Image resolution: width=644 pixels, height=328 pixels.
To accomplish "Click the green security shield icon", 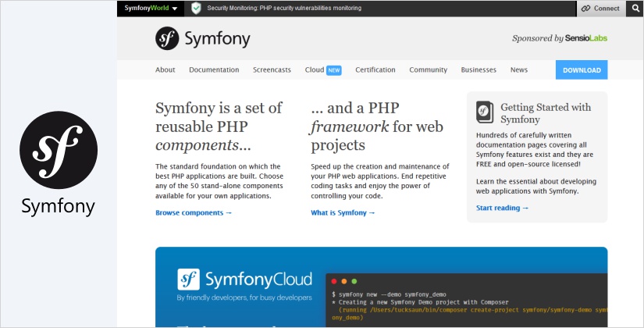I will [x=196, y=9].
